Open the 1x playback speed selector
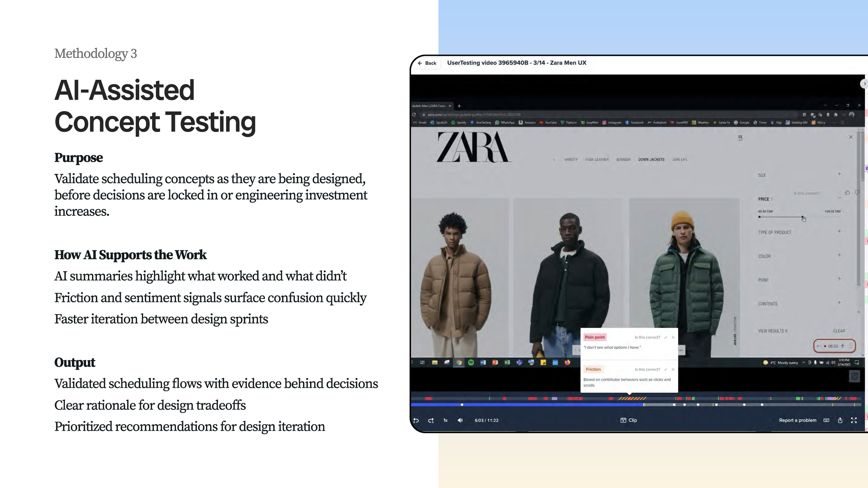Image resolution: width=868 pixels, height=488 pixels. pos(445,420)
